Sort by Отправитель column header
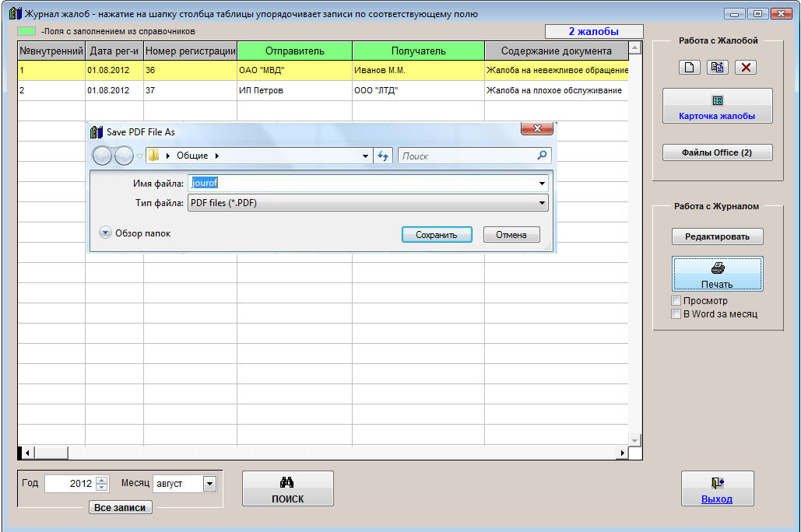Screen dimensions: 801x532 click(x=295, y=51)
